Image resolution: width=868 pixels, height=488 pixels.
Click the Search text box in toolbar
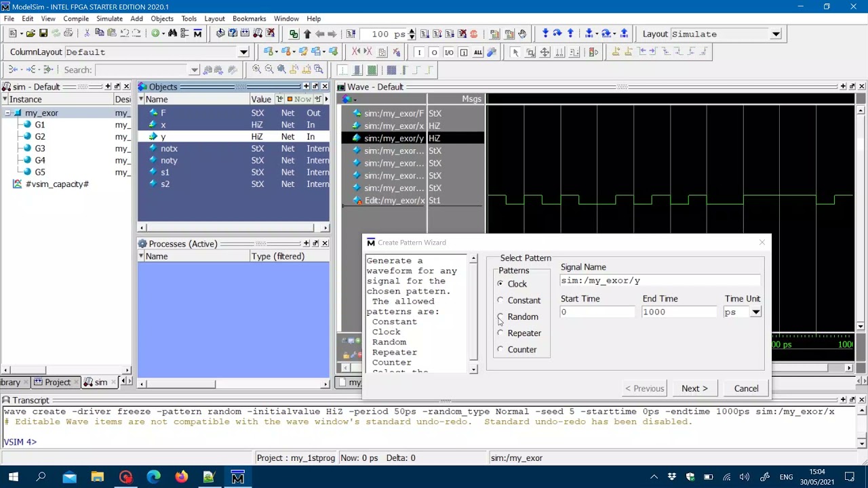pos(142,70)
